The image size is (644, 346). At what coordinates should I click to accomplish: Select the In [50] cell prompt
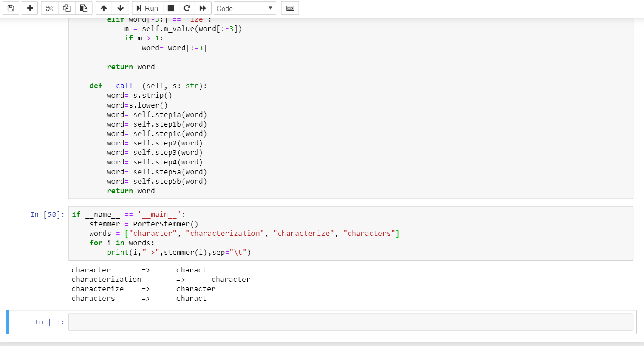point(47,214)
